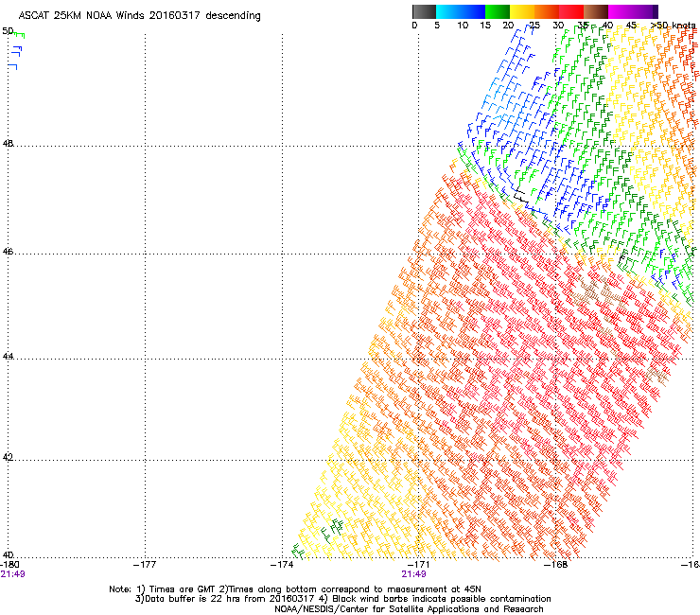Screen dimensions: 700x615
Task: Click the purple 21:49 time beneath -171
Action: click(413, 574)
